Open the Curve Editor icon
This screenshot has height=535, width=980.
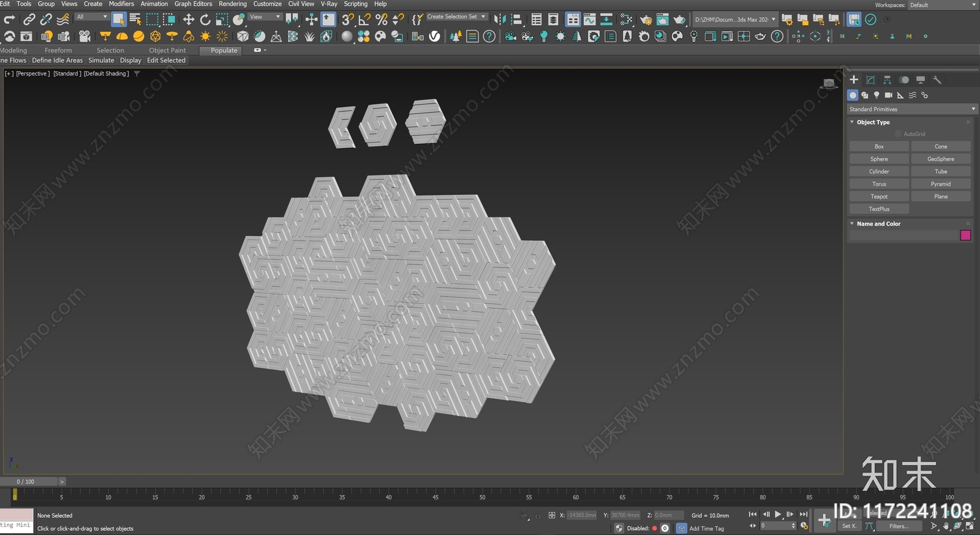[x=589, y=20]
